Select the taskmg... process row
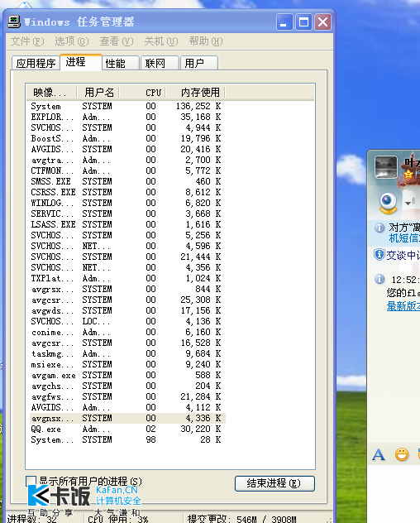The width and height of the screenshot is (420, 523). pyautogui.click(x=127, y=353)
